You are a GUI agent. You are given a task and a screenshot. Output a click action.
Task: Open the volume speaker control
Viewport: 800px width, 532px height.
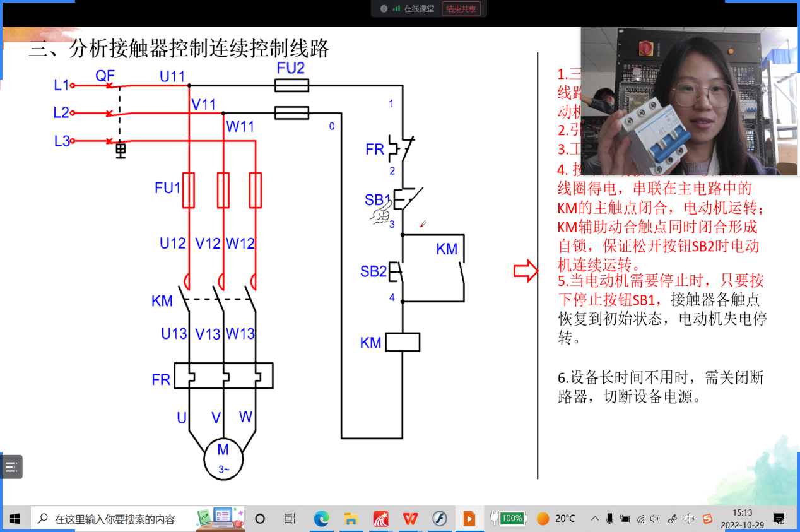[x=655, y=519]
